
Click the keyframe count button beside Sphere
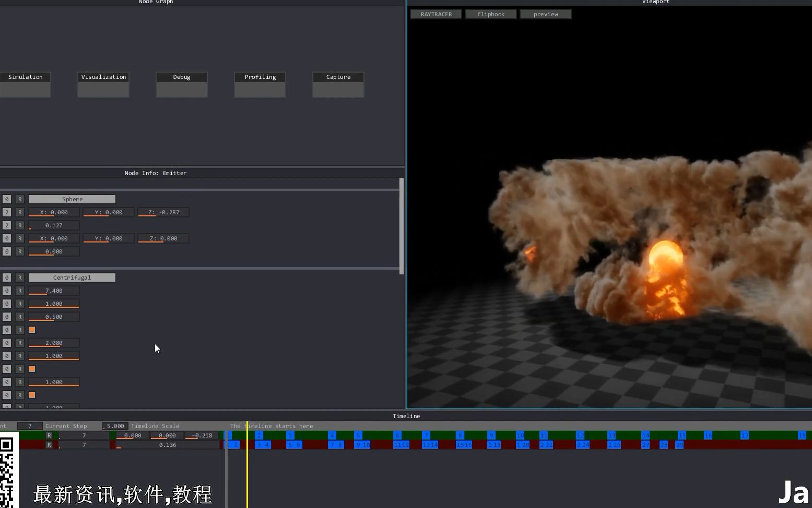6,199
